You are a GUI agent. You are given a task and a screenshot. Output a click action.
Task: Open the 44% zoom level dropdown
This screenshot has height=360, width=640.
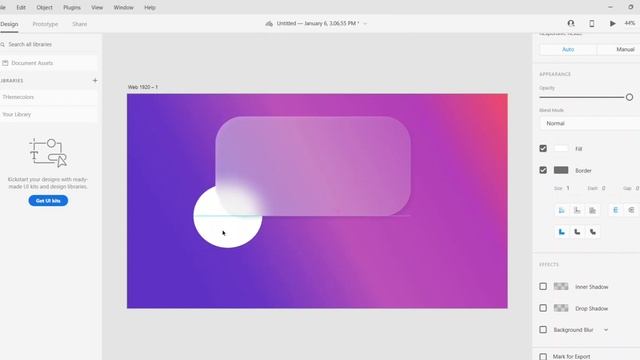(631, 24)
